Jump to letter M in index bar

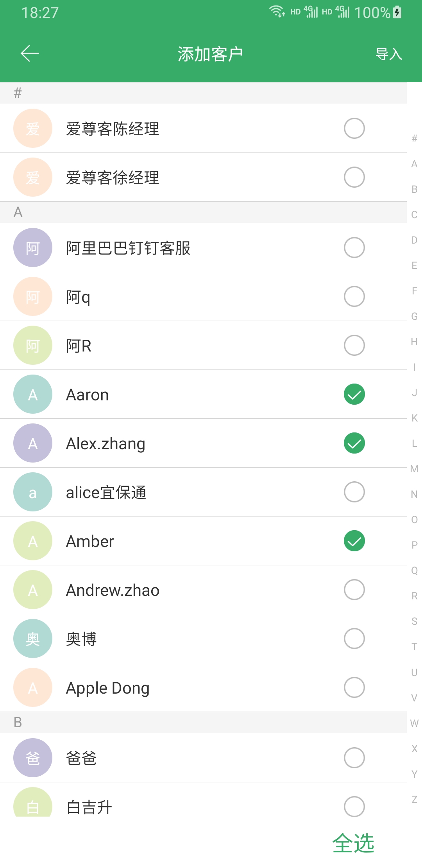(414, 469)
